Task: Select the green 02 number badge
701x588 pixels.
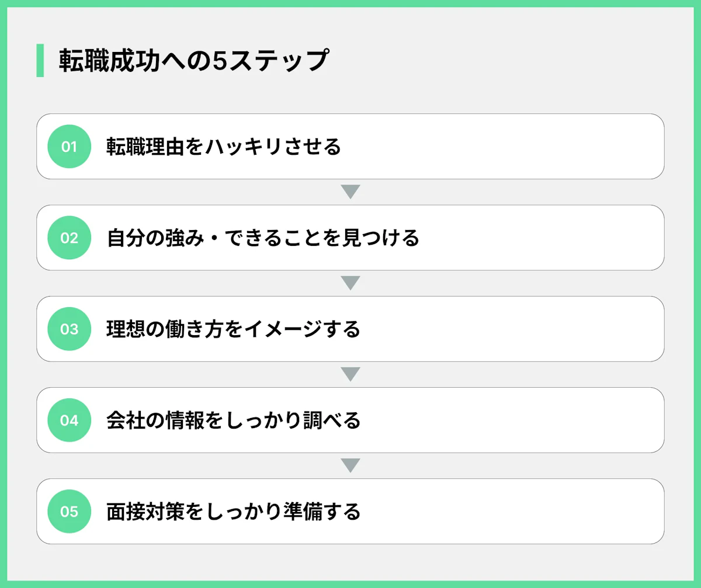Action: click(69, 238)
